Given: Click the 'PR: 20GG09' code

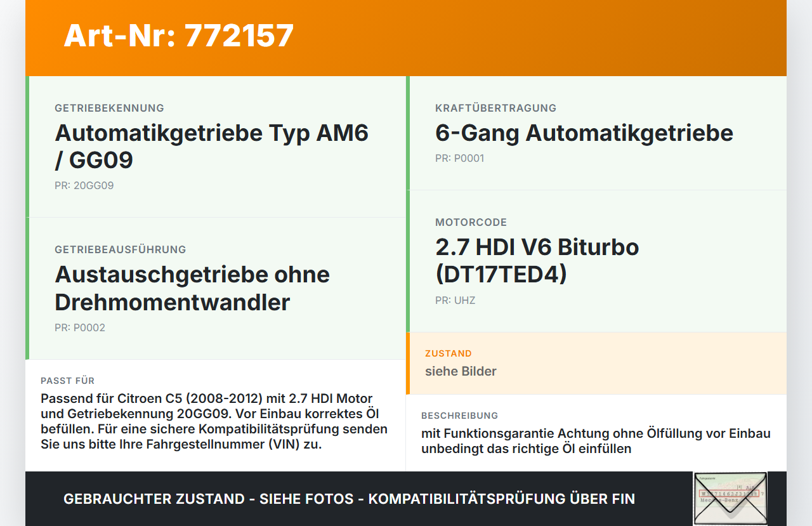Looking at the screenshot, I should coord(84,186).
